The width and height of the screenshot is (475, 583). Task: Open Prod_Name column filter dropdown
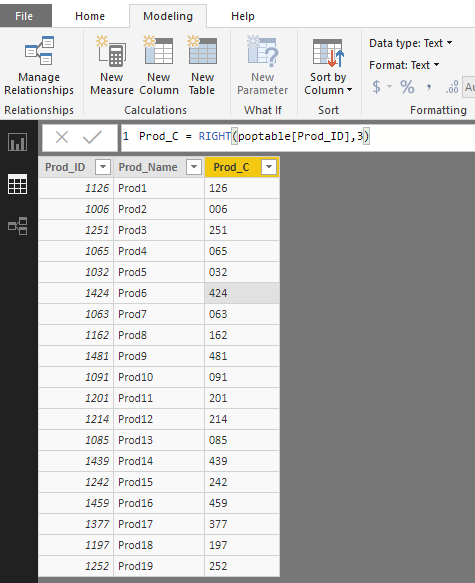(194, 167)
